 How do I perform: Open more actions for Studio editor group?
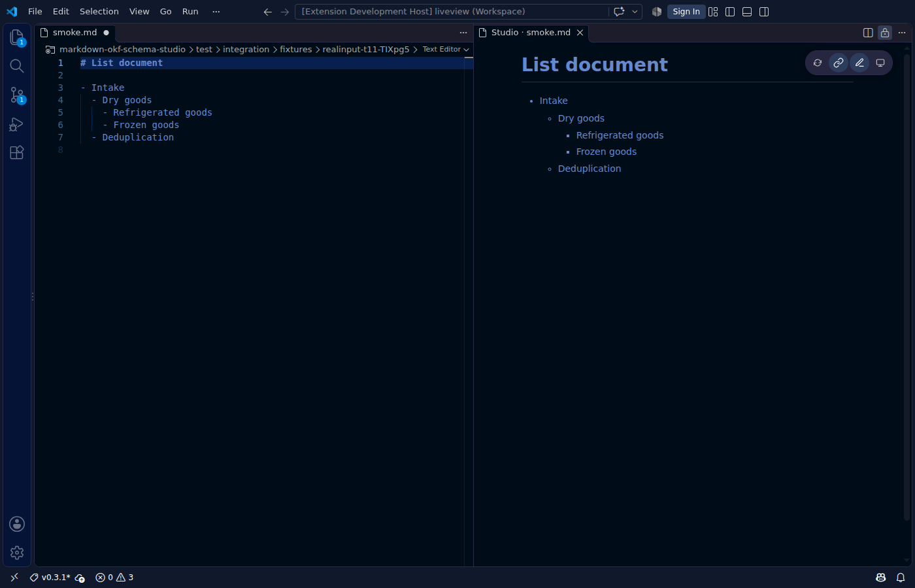(902, 33)
